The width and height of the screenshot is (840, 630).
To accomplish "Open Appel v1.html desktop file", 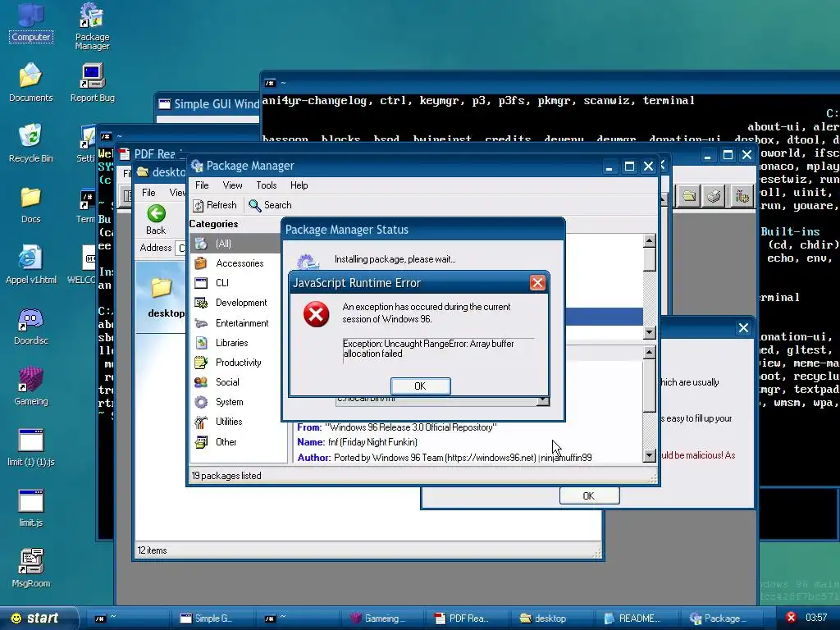I will coord(30,264).
